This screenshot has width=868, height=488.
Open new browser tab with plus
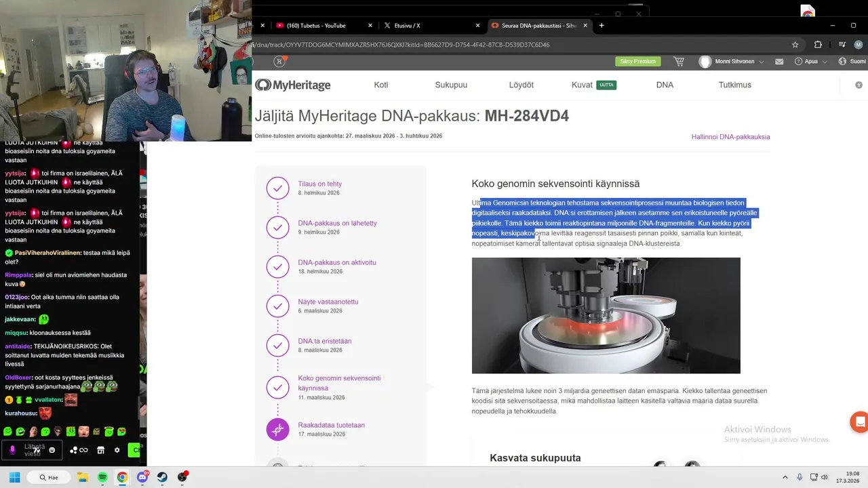[x=601, y=26]
